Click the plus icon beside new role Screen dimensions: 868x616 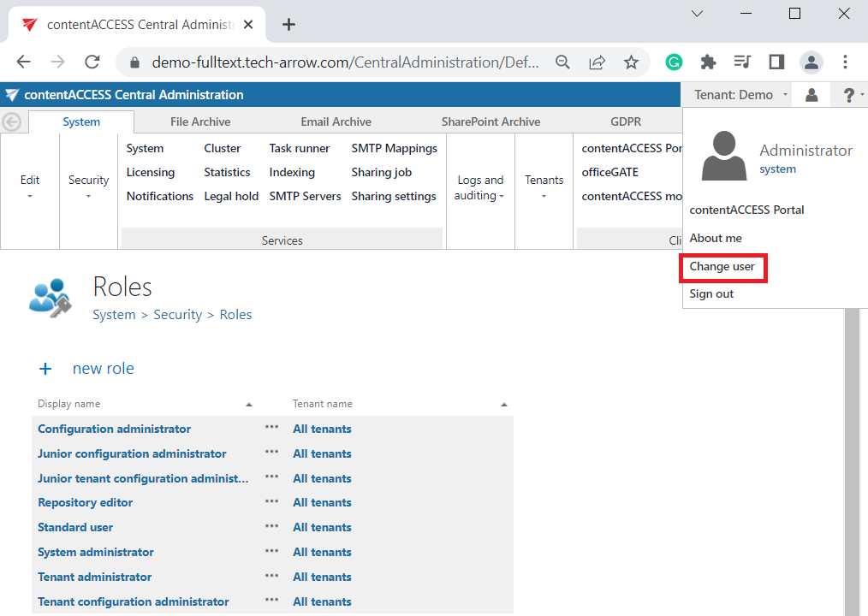tap(45, 369)
